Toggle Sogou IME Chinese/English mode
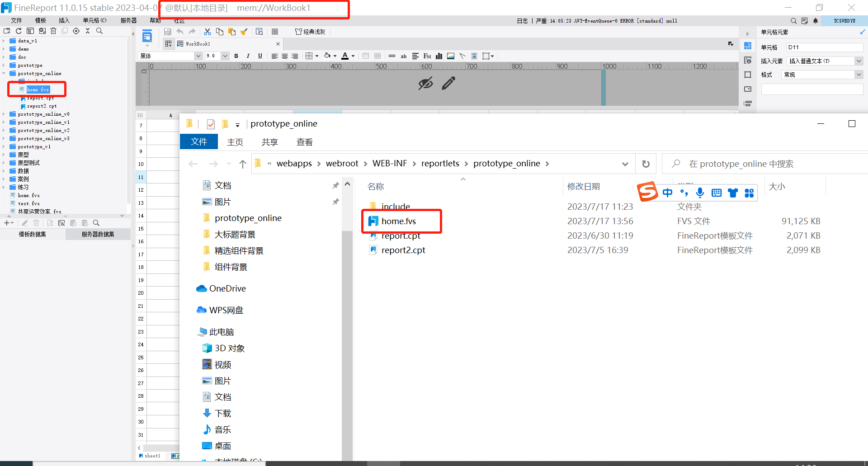 point(667,193)
